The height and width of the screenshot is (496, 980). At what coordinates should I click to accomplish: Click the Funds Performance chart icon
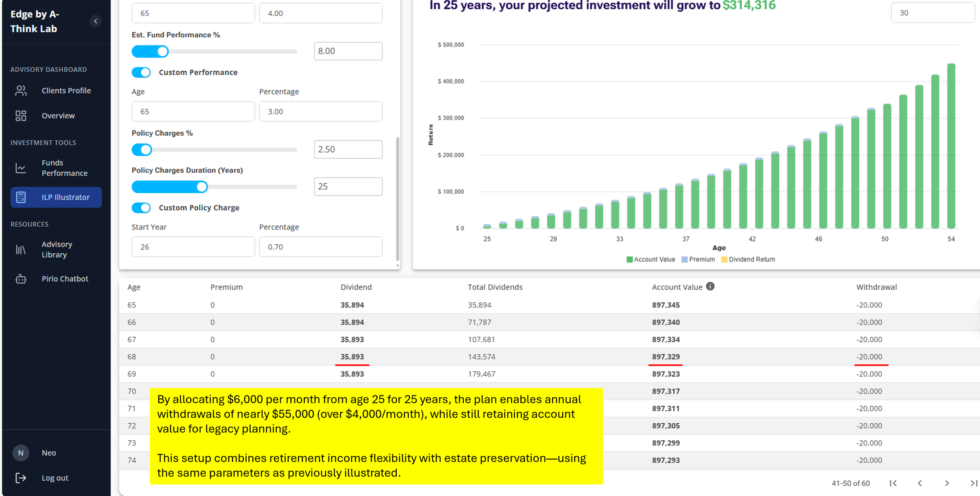21,168
